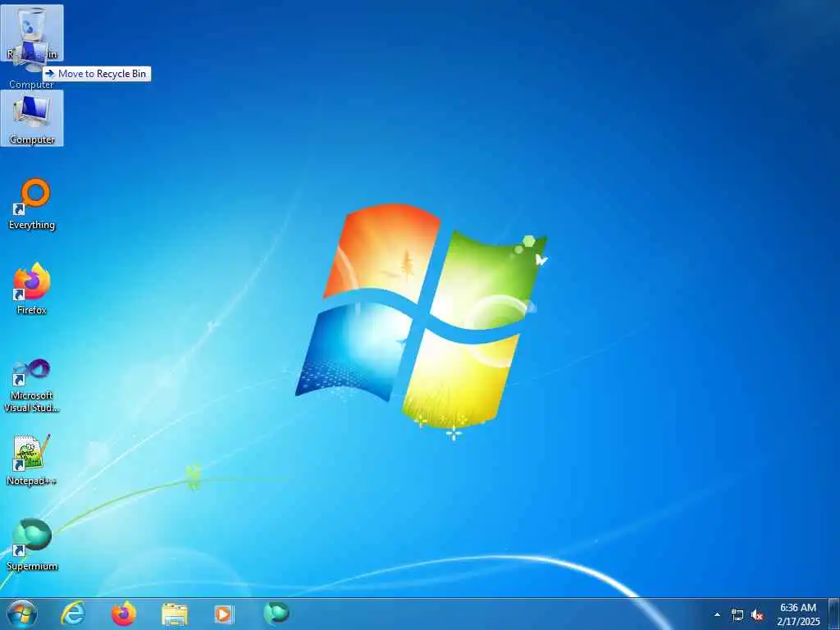Select the Supermium desktop shortcut

32,545
